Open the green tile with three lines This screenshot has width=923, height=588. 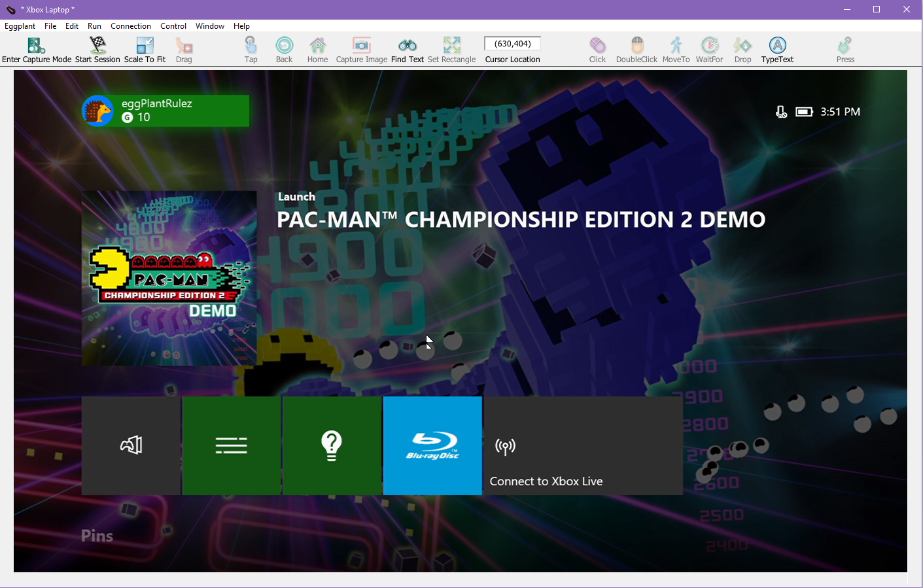click(232, 445)
